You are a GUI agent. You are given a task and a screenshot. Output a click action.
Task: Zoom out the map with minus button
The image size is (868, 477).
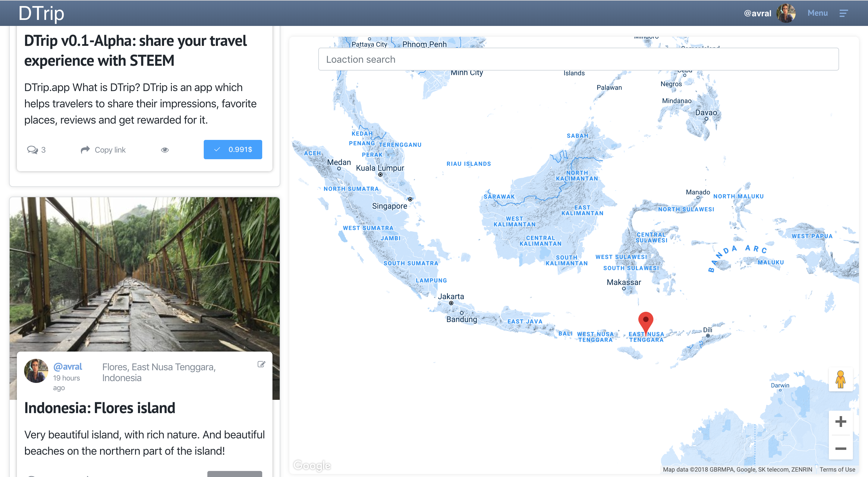(x=840, y=448)
